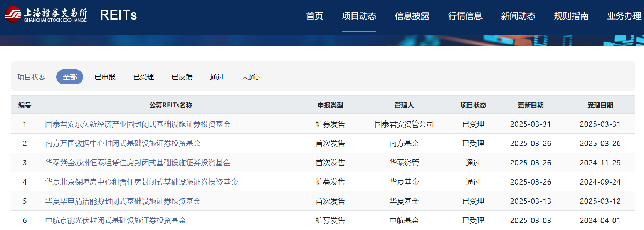Open the 新闻动态 menu
This screenshot has width=644, height=230.
click(518, 16)
